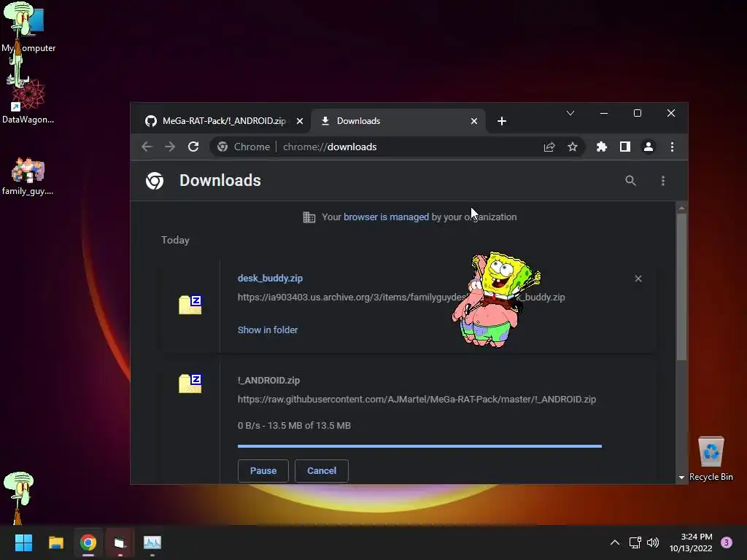
Task: Click the SpongeBob and Patrick desk buddy
Action: click(495, 300)
